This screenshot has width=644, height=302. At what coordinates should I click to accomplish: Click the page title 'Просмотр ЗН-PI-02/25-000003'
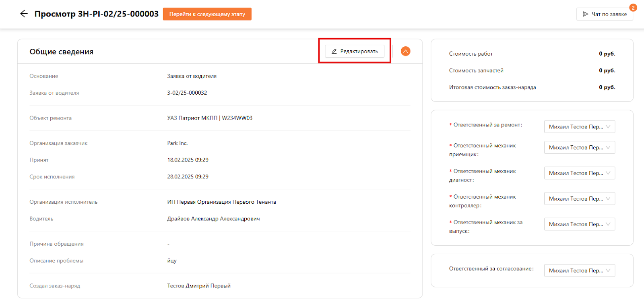click(x=97, y=14)
